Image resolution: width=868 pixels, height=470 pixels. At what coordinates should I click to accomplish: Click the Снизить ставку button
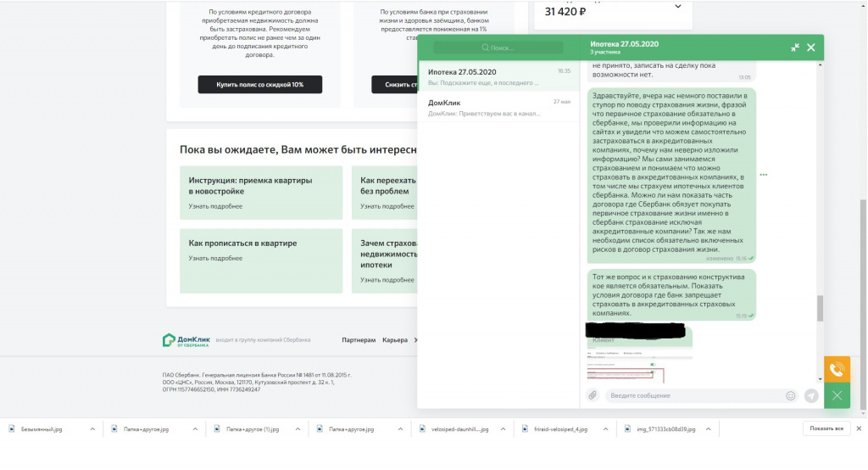pos(395,84)
